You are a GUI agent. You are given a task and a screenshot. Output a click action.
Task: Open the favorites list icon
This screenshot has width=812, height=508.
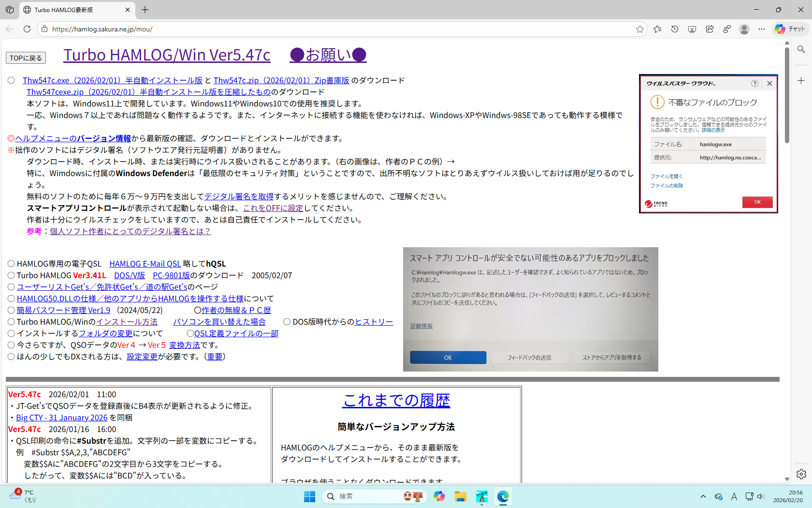[x=657, y=29]
